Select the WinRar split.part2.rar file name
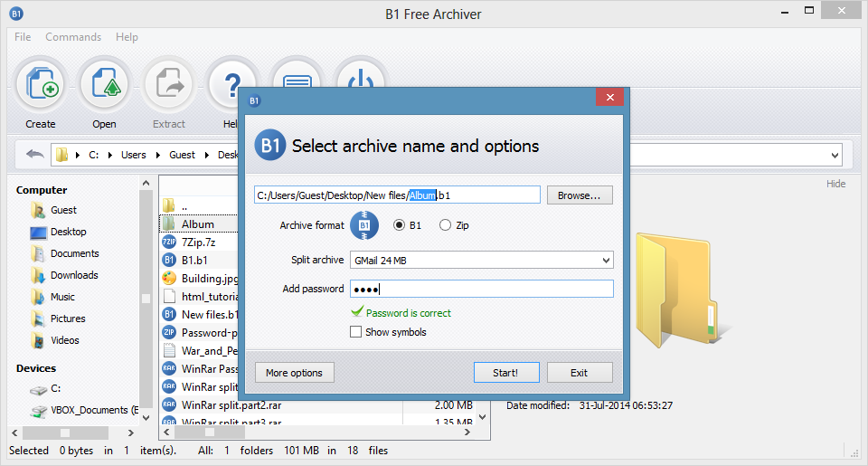 point(231,405)
